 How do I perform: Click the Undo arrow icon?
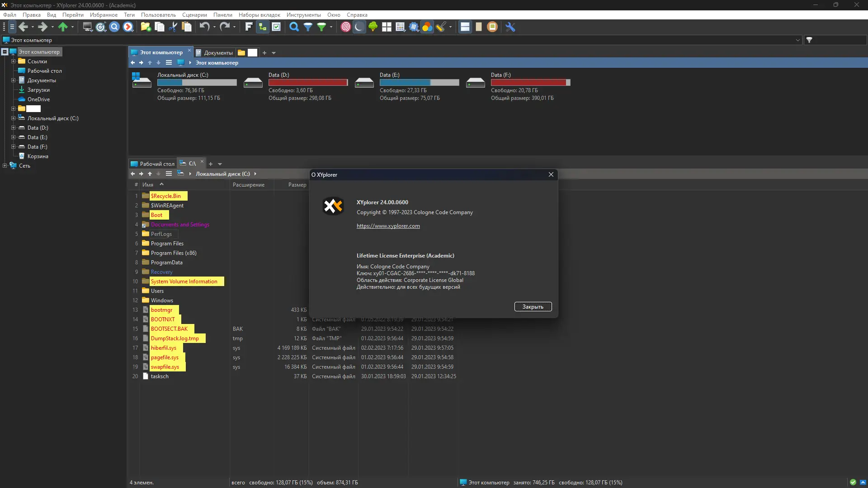coord(204,27)
